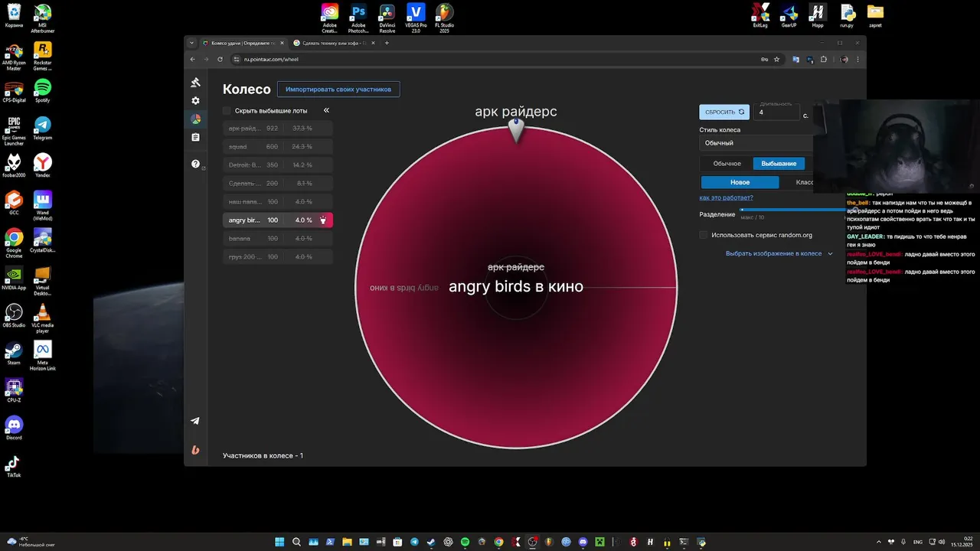Open Discord desktop shortcut
This screenshot has width=980, height=551.
(14, 428)
